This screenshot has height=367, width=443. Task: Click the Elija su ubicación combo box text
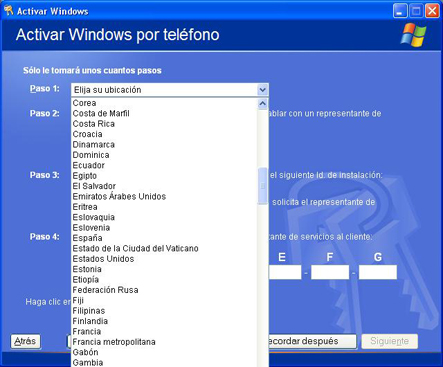pyautogui.click(x=107, y=90)
